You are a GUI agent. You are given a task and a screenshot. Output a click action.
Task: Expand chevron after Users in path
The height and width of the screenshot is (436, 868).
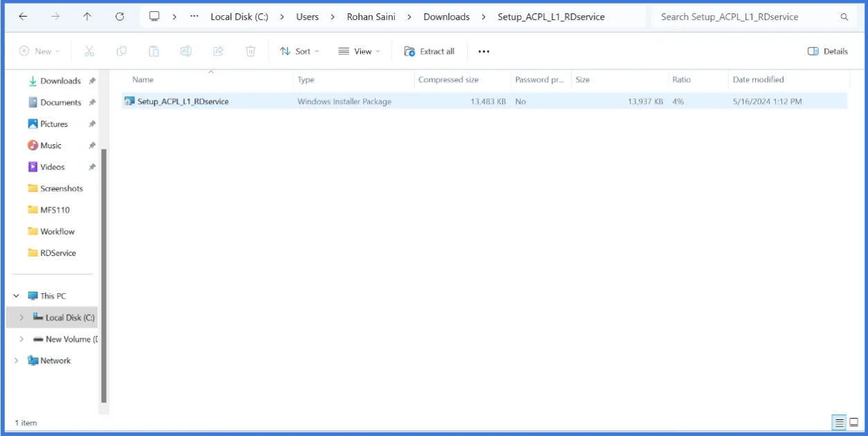point(333,17)
